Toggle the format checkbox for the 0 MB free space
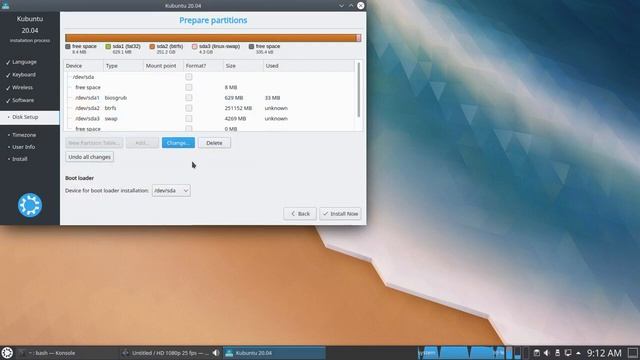 click(189, 129)
